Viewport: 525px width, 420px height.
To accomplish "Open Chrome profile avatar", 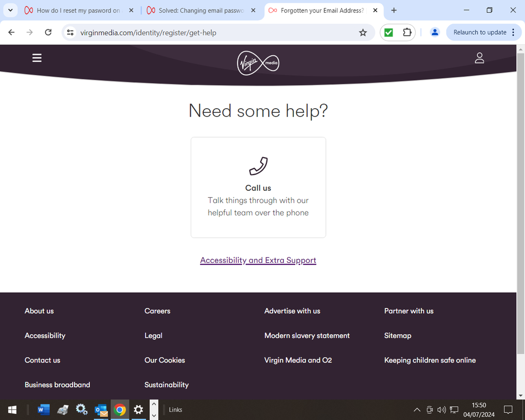I will (435, 33).
